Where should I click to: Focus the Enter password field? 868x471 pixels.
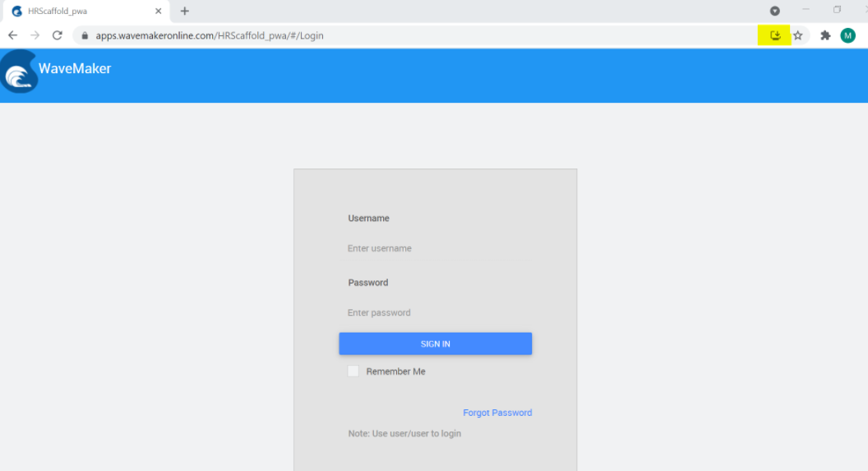(x=435, y=312)
